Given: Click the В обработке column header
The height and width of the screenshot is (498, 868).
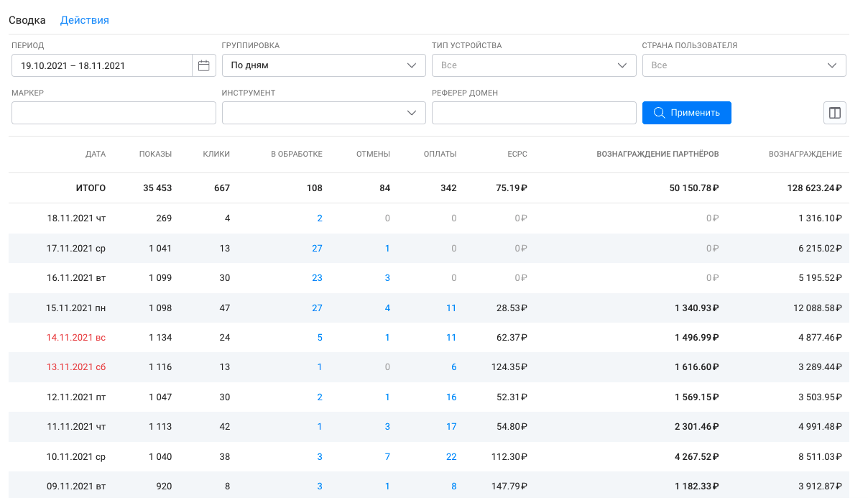Looking at the screenshot, I should click(x=297, y=154).
